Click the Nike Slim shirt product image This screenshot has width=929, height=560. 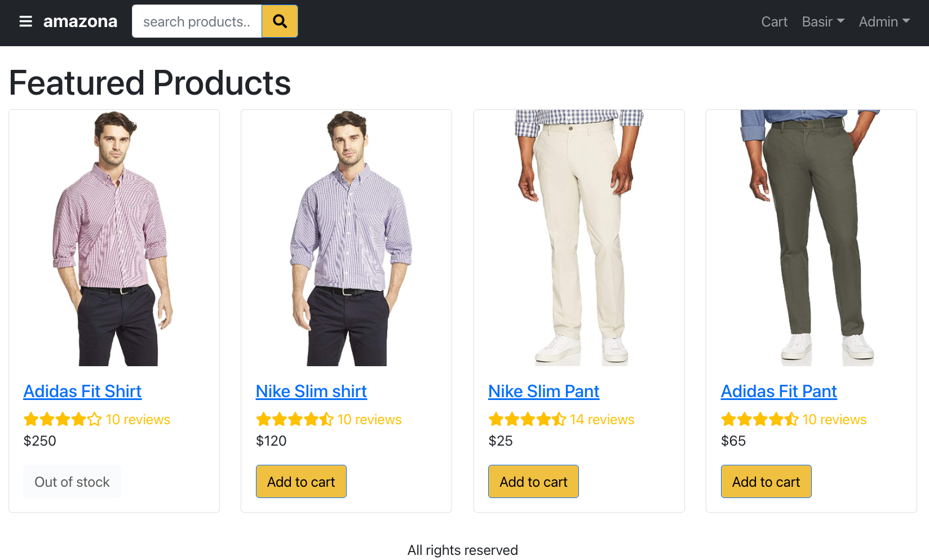pyautogui.click(x=346, y=238)
